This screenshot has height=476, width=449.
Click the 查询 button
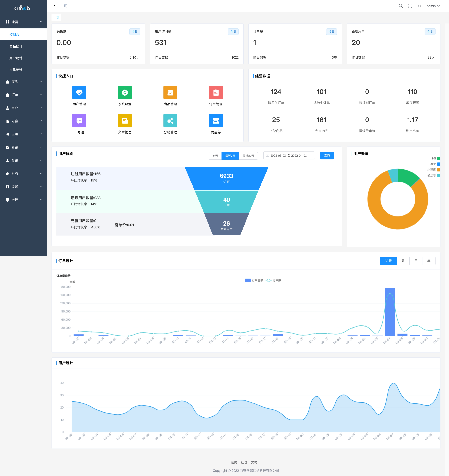point(327,156)
